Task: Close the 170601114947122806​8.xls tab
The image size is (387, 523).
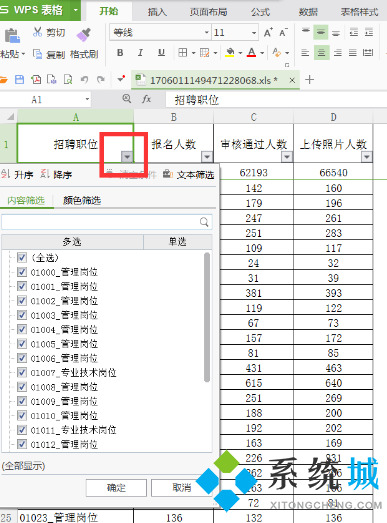Action: tap(292, 80)
